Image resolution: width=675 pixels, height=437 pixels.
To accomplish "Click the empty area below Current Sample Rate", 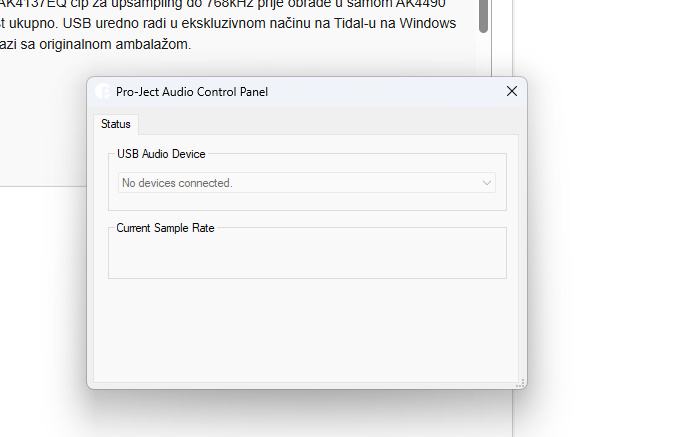I will (306, 330).
